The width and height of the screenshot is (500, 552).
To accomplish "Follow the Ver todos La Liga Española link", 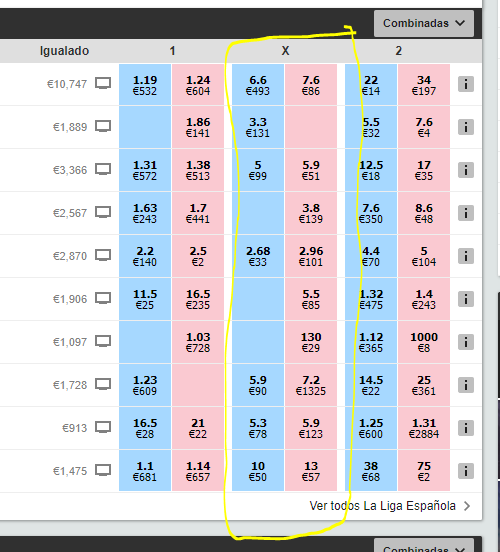I will pyautogui.click(x=382, y=506).
